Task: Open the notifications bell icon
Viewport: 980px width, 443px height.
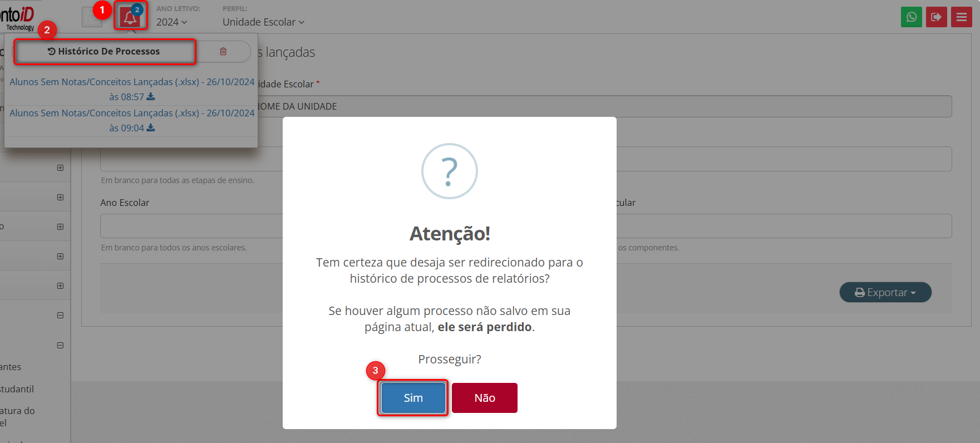Action: (130, 17)
